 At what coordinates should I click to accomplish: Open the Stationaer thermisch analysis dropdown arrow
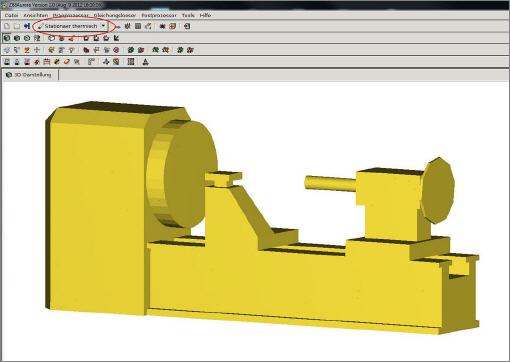click(x=103, y=26)
